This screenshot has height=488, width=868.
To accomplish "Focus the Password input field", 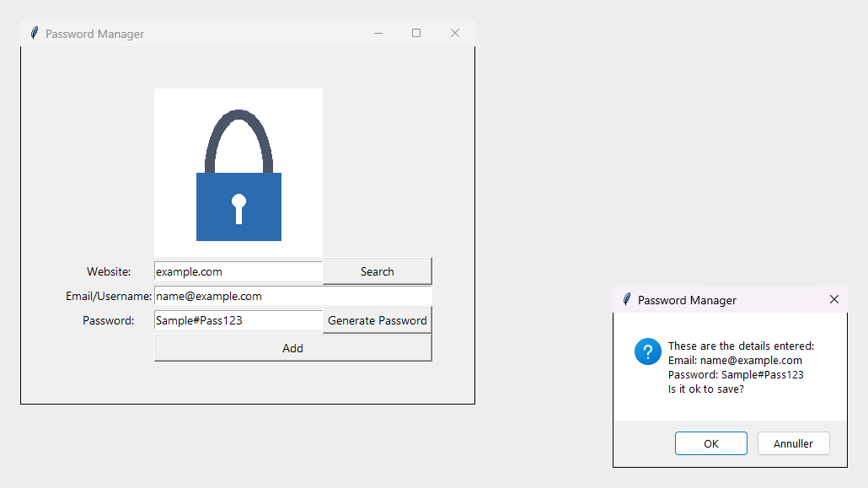I will click(238, 320).
